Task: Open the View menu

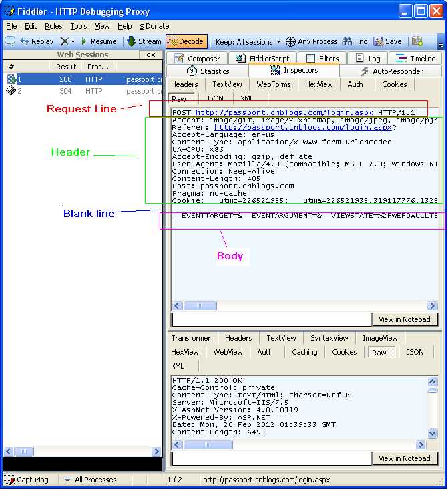Action: 102,26
